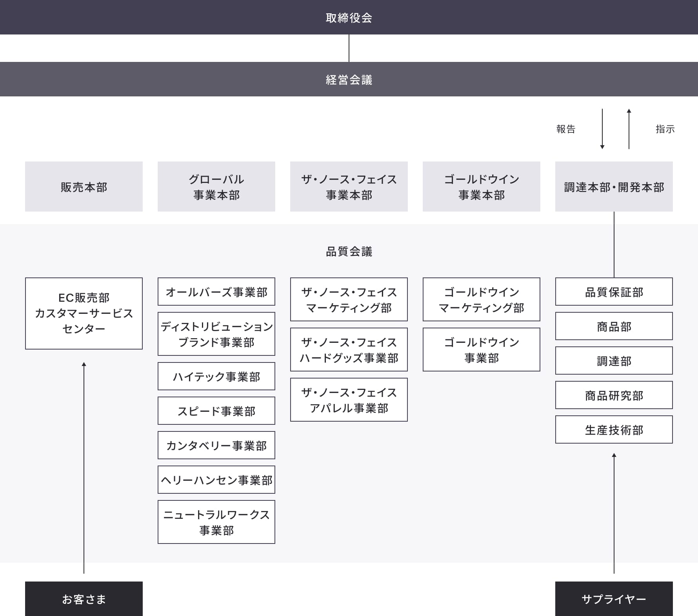Click the 販売本部 box
Viewport: 698px width, 616px height.
84,187
